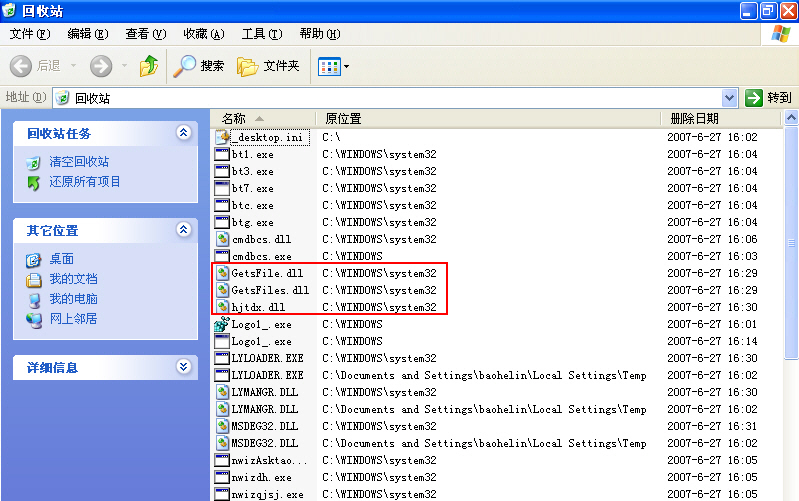This screenshot has width=799, height=501.
Task: Select the btc.exe file icon
Action: pyautogui.click(x=222, y=205)
